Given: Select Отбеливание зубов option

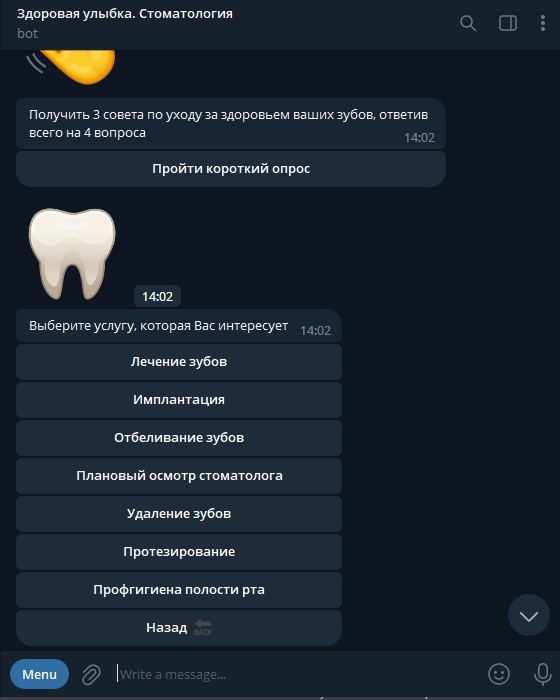Looking at the screenshot, I should 179,438.
